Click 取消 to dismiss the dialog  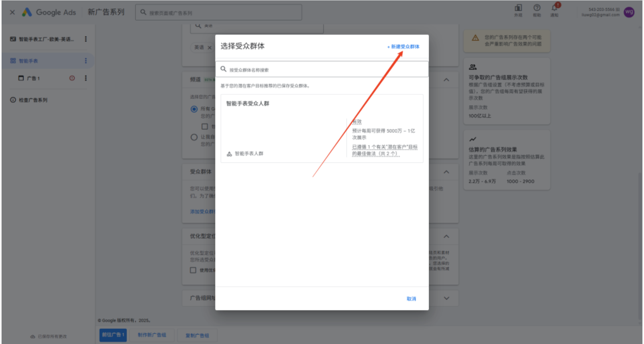(411, 299)
